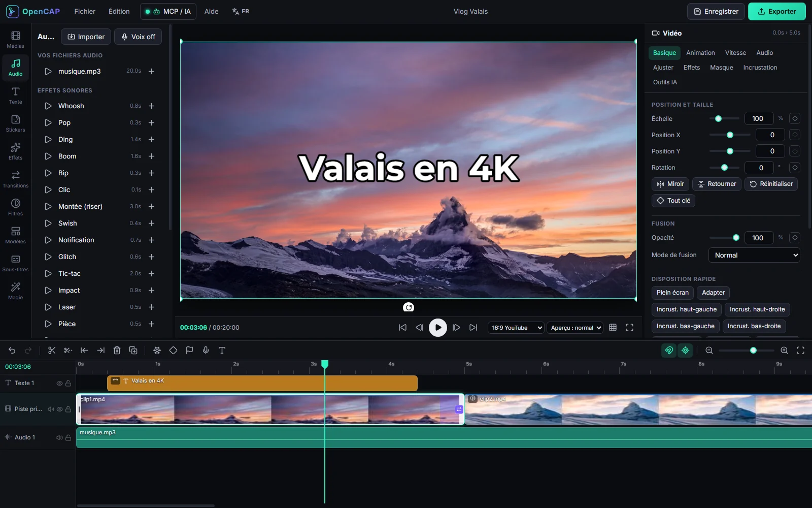
Task: Mute the Audio 1 track
Action: click(x=59, y=437)
